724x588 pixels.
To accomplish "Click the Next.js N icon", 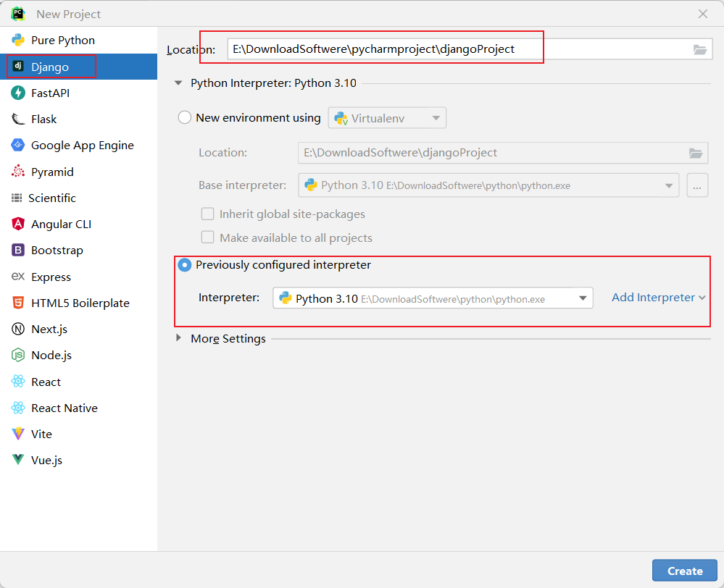I will tap(18, 329).
